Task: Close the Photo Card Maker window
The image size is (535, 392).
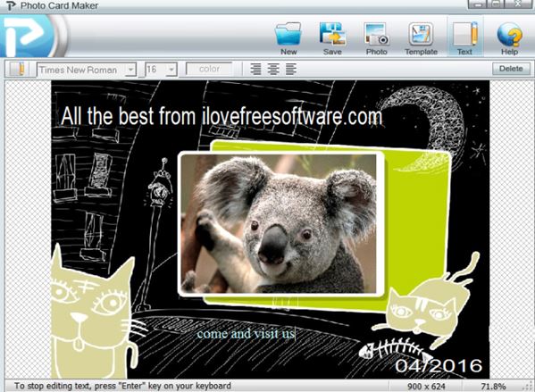Action: 517,4
